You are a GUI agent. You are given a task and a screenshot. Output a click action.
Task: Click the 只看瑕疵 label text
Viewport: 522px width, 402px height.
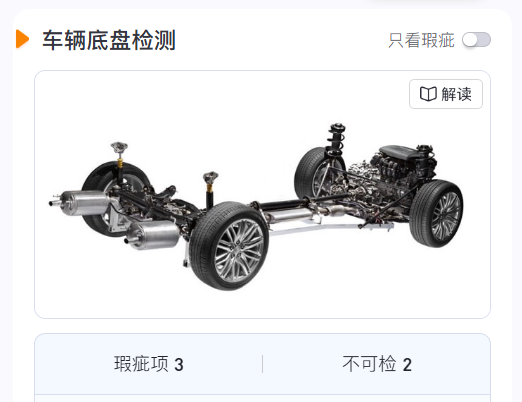pos(421,40)
